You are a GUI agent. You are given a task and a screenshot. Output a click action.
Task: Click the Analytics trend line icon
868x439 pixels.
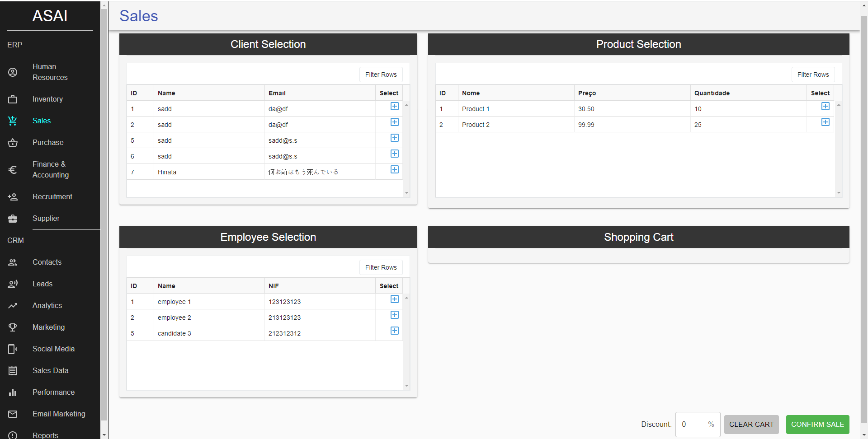click(13, 306)
